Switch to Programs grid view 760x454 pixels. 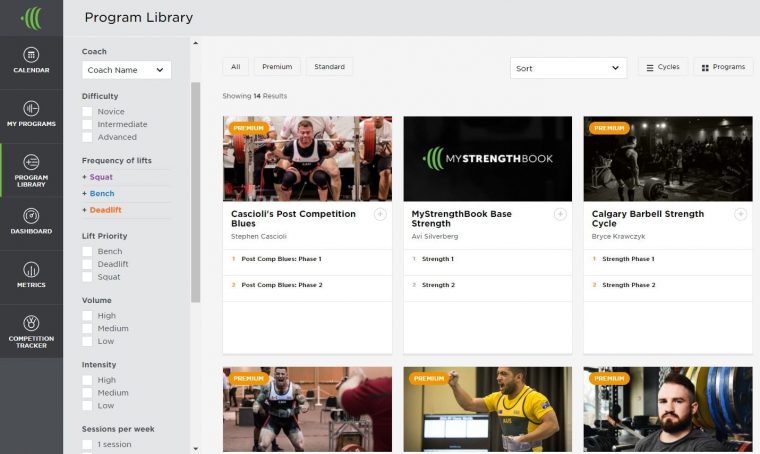tap(723, 67)
